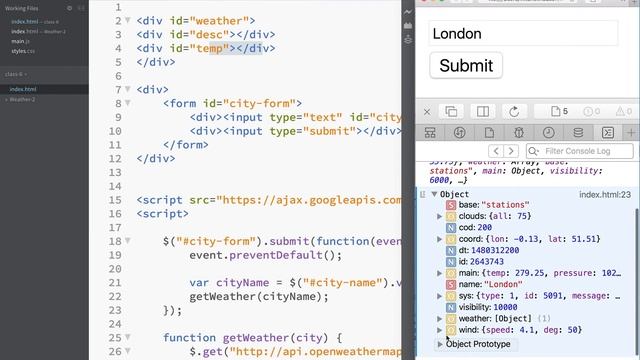
Task: Open main.js in Working Files
Action: pyautogui.click(x=20, y=41)
